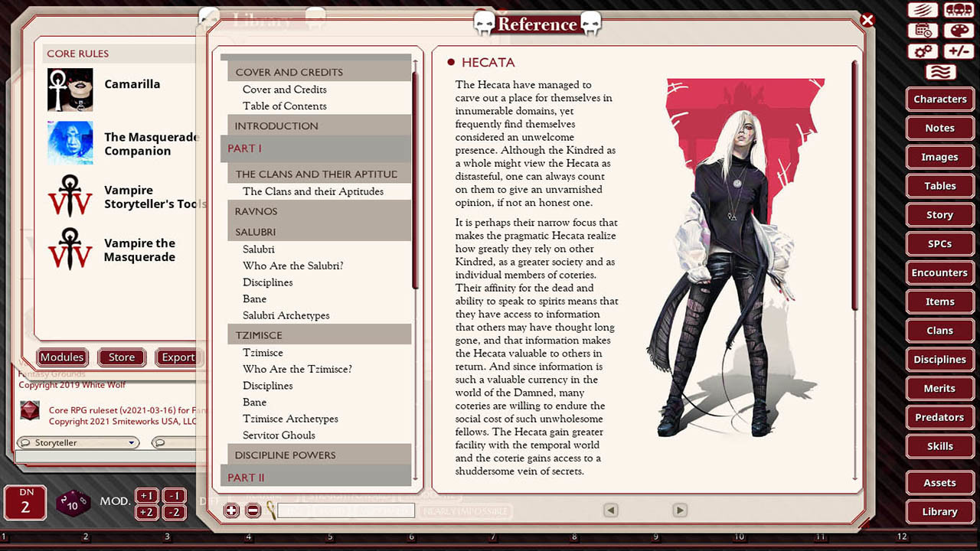Expand all with the plus button

pyautogui.click(x=232, y=510)
